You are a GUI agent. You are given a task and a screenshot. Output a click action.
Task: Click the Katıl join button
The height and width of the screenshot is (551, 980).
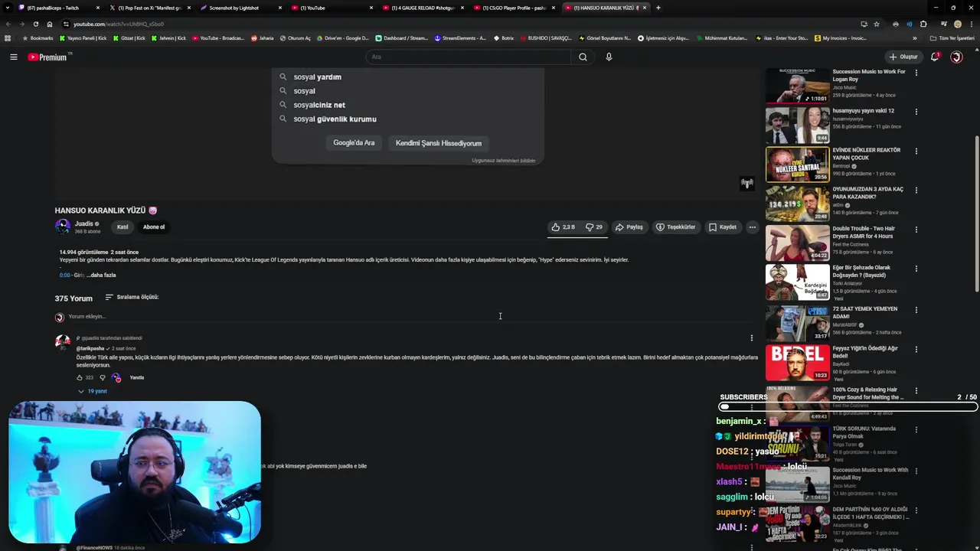point(122,227)
